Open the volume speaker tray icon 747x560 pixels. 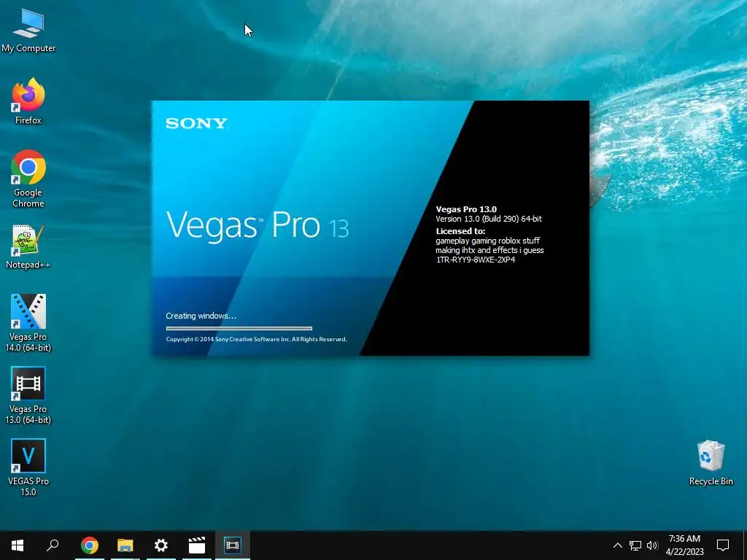(652, 545)
